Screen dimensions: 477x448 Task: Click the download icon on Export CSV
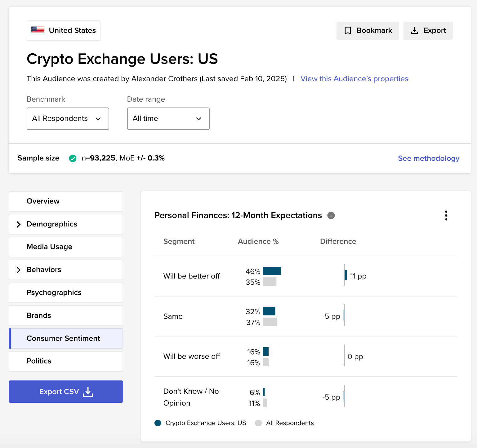(88, 392)
